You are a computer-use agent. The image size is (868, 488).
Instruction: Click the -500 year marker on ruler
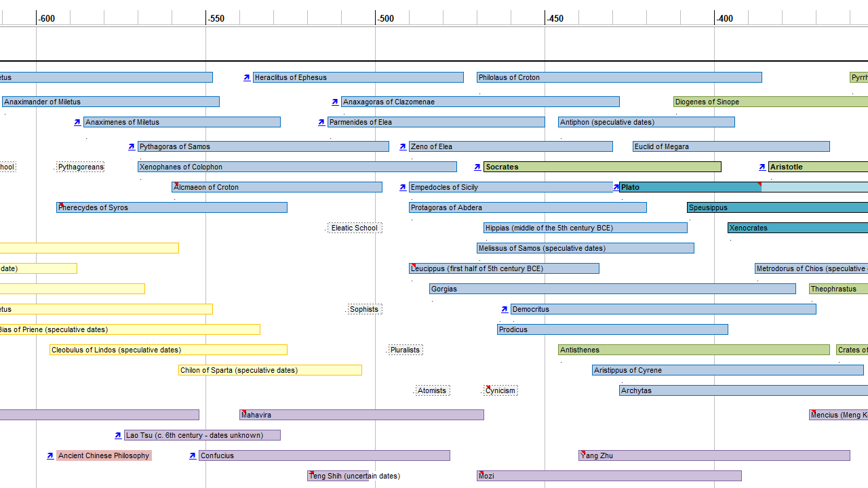pyautogui.click(x=385, y=18)
